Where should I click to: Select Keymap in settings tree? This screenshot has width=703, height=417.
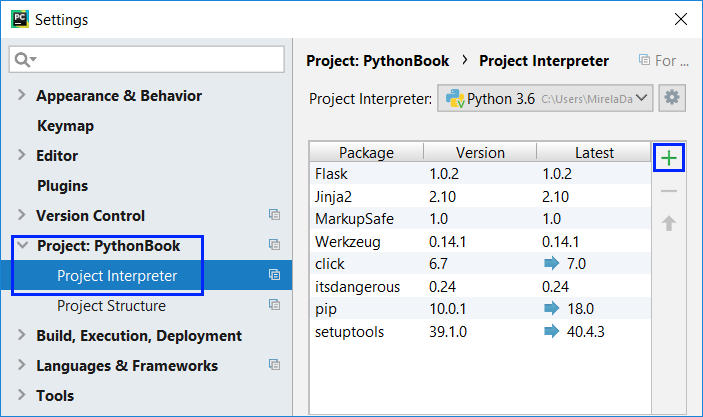[65, 126]
